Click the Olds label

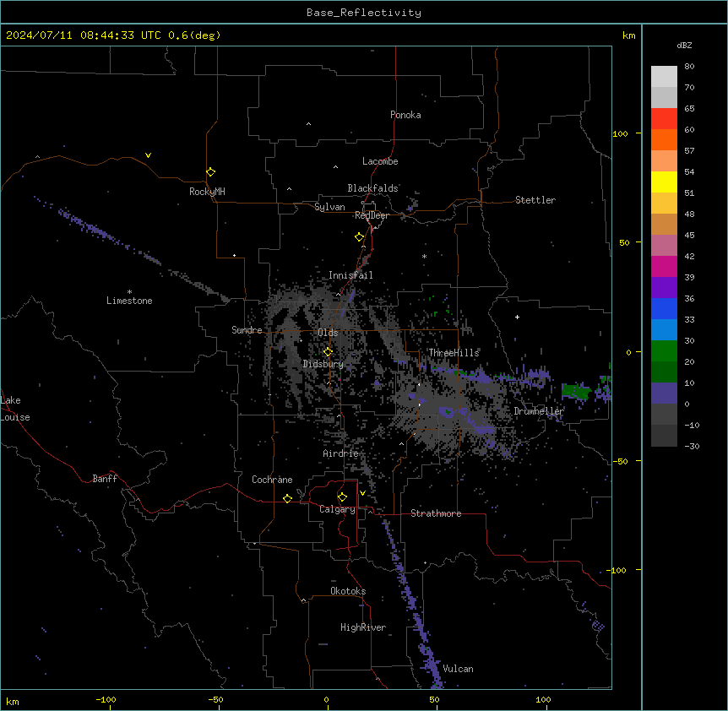click(x=328, y=333)
